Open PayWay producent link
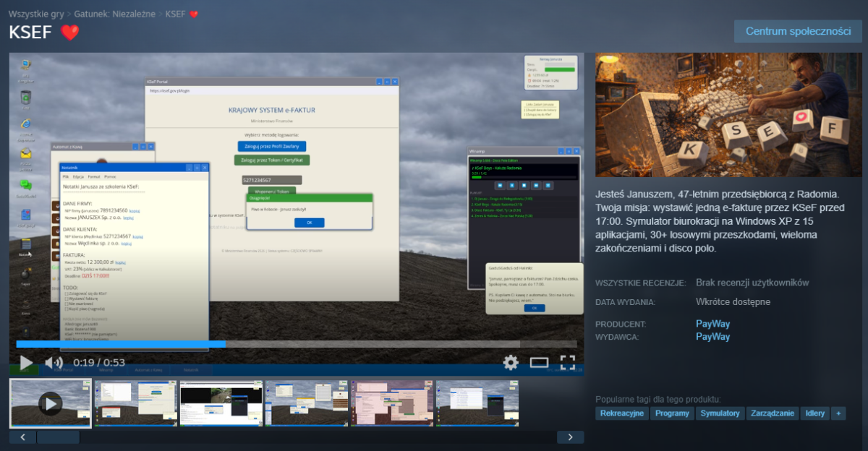Viewport: 868px width, 451px height. (x=712, y=324)
